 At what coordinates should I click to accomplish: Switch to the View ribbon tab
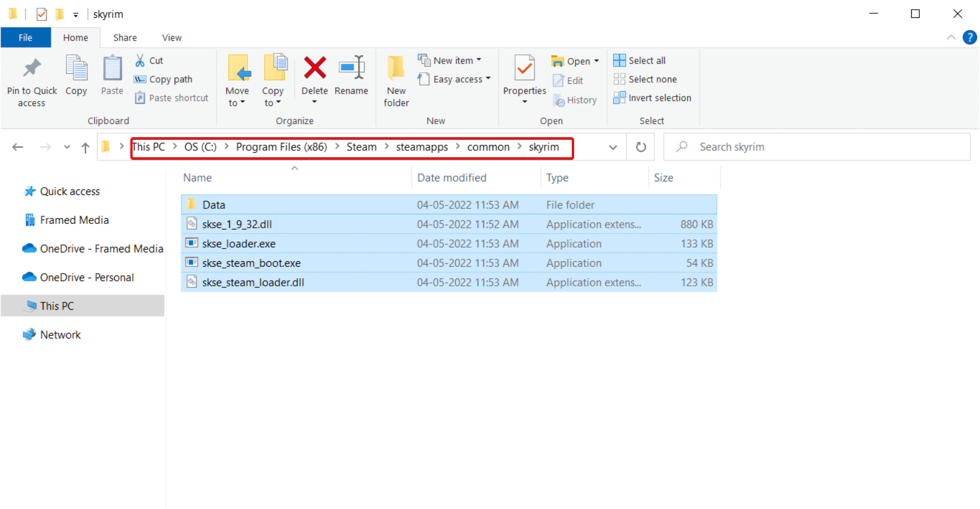(x=172, y=37)
